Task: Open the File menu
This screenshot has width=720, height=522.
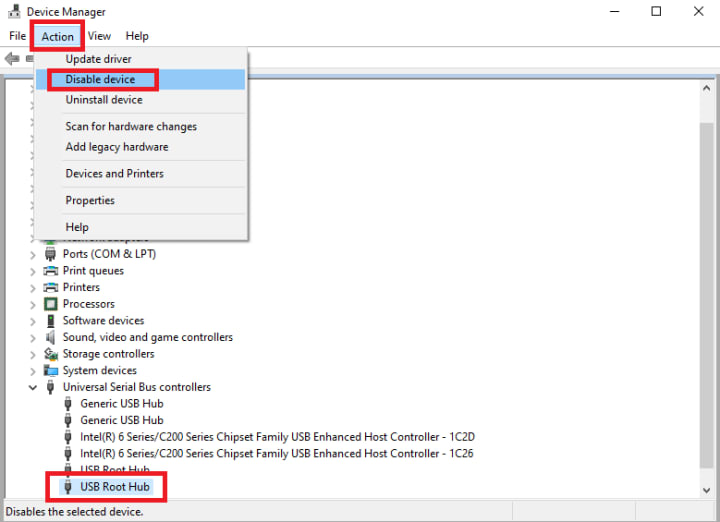Action: tap(17, 36)
